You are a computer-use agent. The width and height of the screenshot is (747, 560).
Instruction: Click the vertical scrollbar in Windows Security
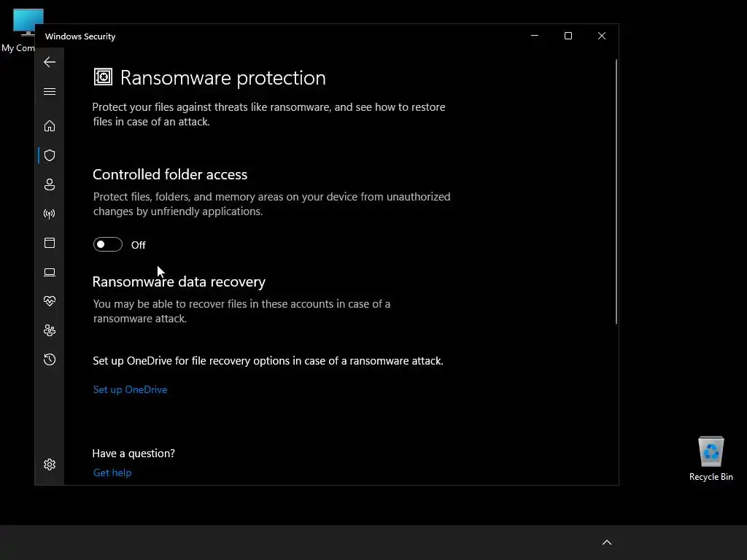pyautogui.click(x=616, y=190)
